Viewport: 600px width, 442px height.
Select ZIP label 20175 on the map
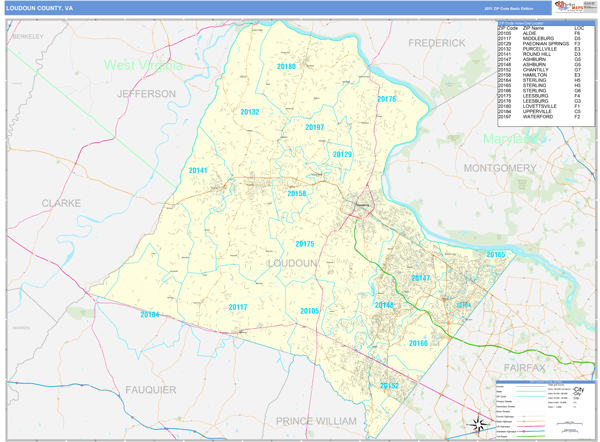pyautogui.click(x=305, y=244)
